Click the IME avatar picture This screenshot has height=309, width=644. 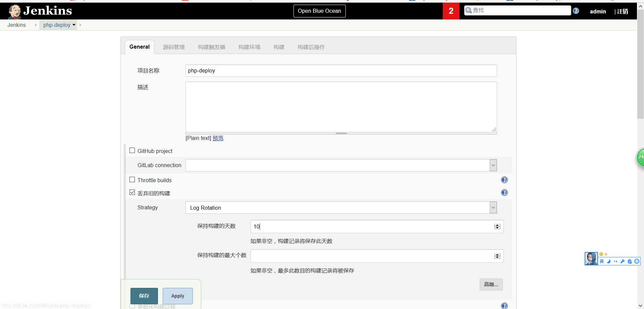pos(591,259)
